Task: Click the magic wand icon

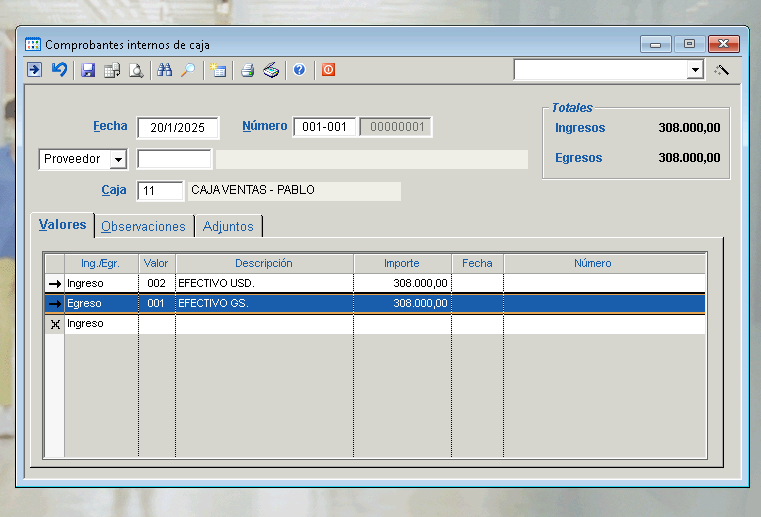Action: point(722,70)
